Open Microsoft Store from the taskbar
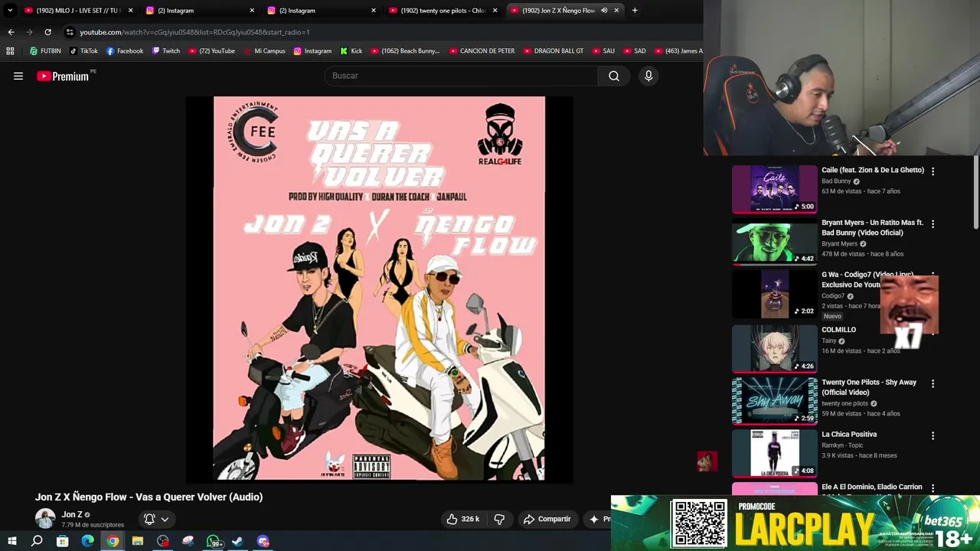This screenshot has height=551, width=980. [x=62, y=541]
